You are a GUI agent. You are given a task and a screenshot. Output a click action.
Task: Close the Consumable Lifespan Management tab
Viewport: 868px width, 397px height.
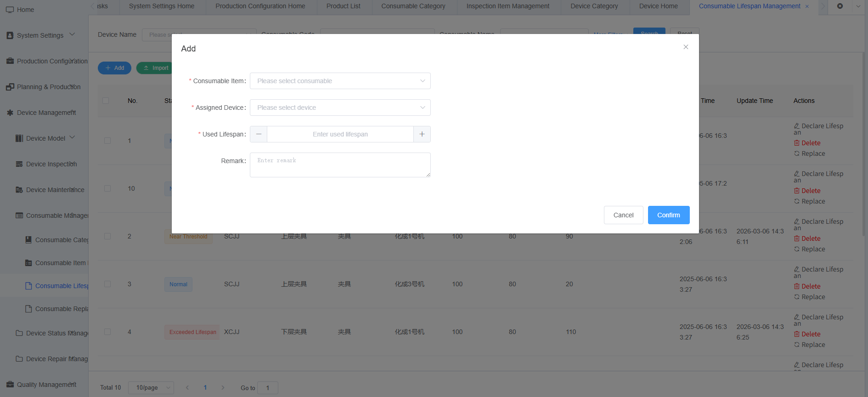[807, 6]
